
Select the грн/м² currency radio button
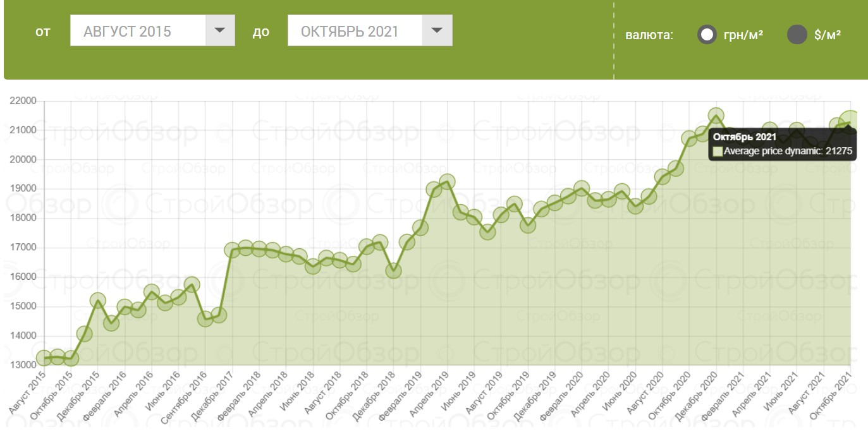click(x=707, y=35)
